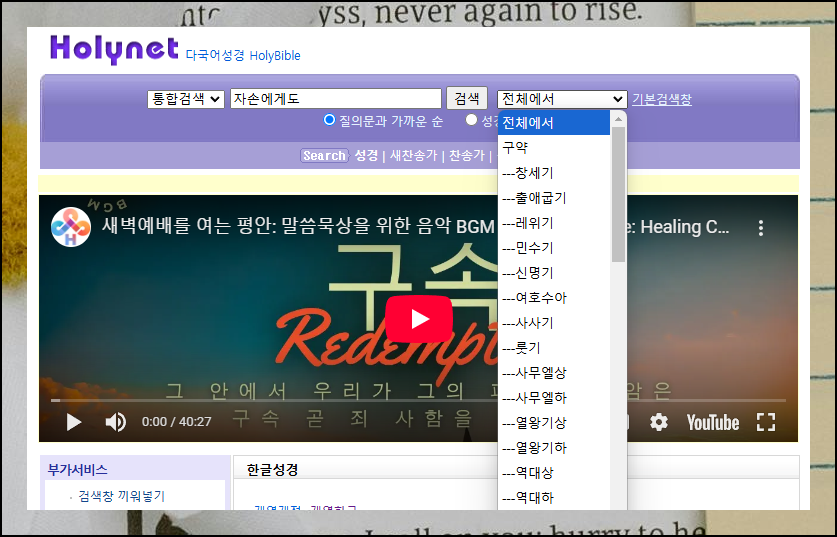The width and height of the screenshot is (837, 537).
Task: Click the search input containing 자손에게도
Action: coord(336,99)
